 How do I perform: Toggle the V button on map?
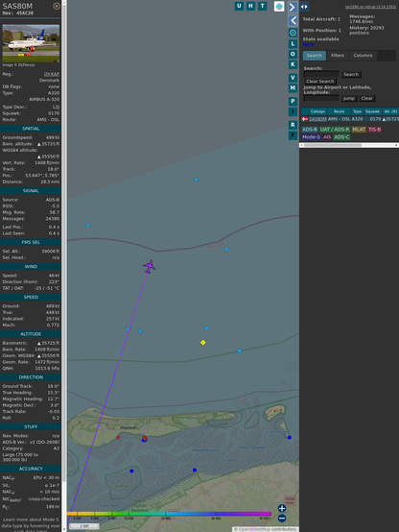[x=293, y=78]
